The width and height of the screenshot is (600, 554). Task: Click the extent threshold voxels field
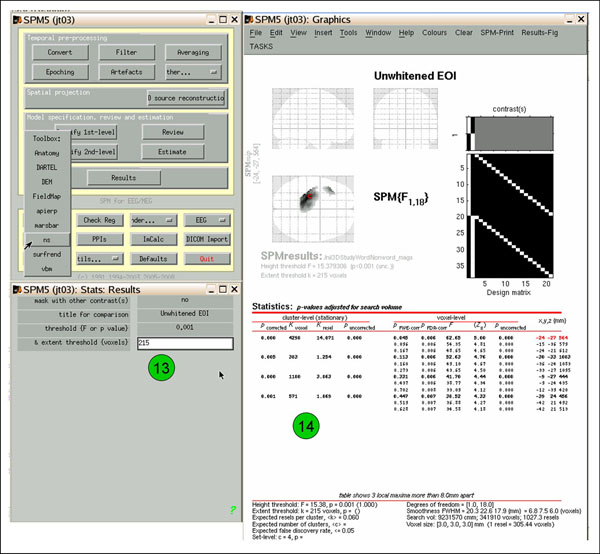184,343
